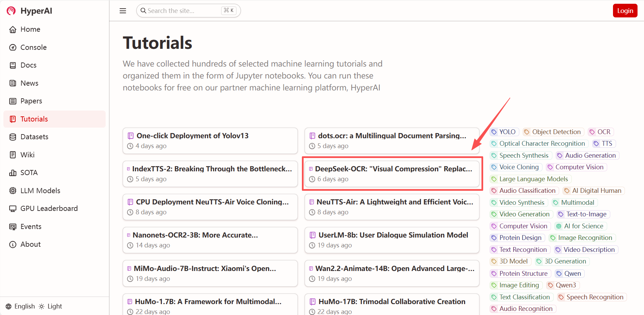This screenshot has width=644, height=315.
Task: Filter by the Voice Cloning tag
Action: point(519,167)
